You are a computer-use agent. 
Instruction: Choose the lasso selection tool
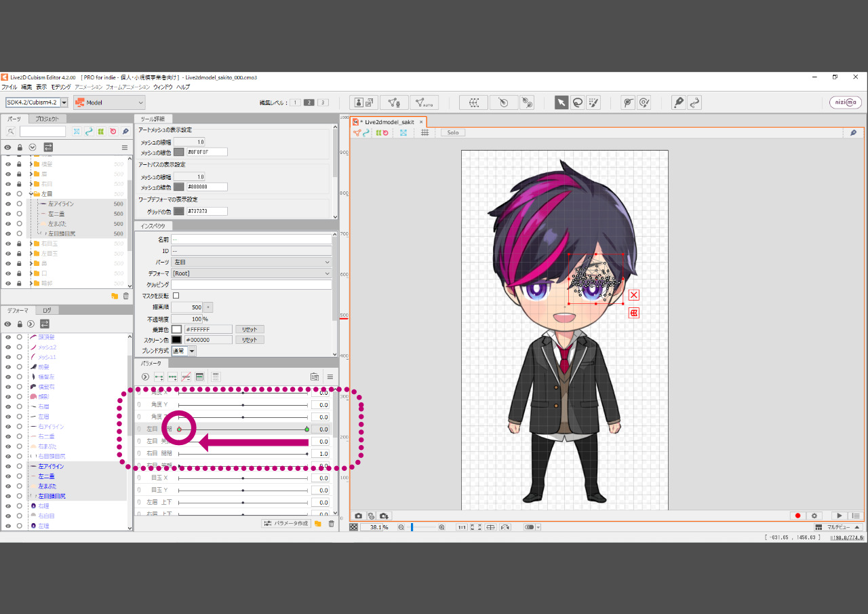[x=578, y=102]
